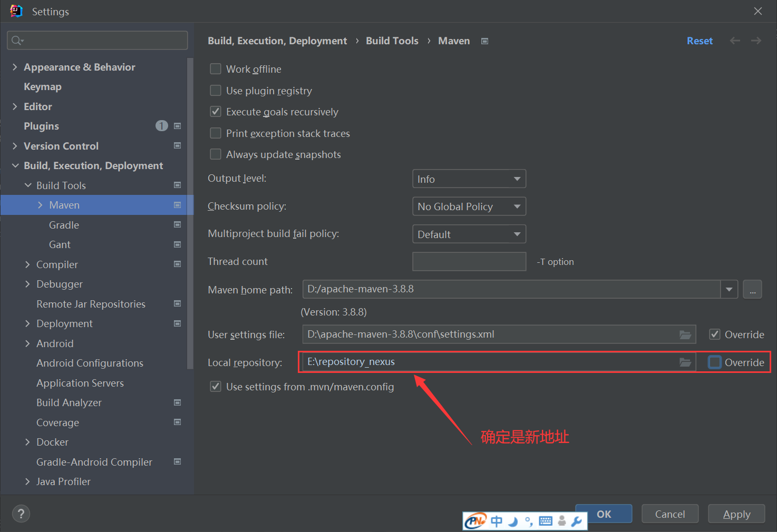The image size is (777, 532).
Task: Open the help question mark
Action: point(21,514)
